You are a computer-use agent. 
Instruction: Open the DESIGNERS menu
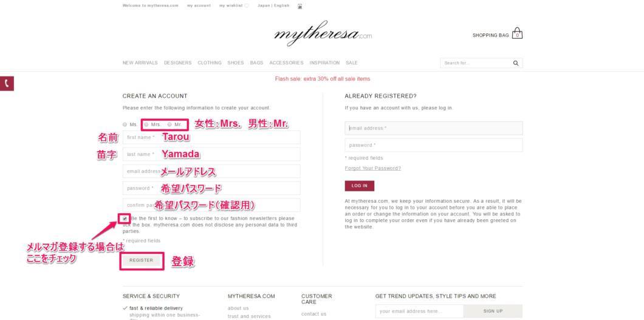178,63
